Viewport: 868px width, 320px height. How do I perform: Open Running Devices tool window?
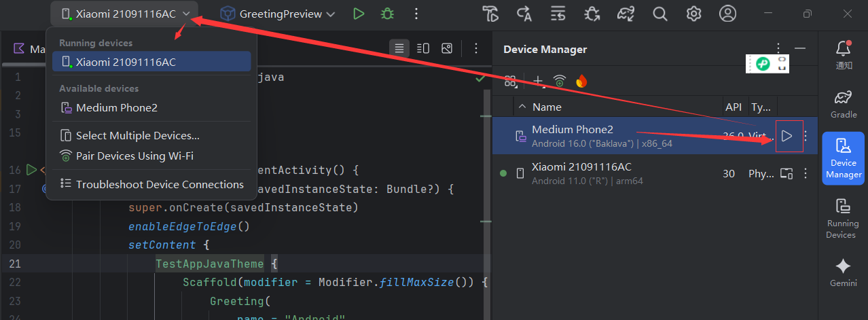click(x=844, y=217)
